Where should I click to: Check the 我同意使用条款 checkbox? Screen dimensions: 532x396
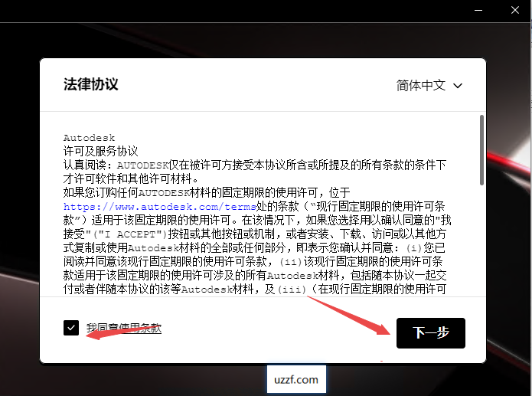click(71, 328)
